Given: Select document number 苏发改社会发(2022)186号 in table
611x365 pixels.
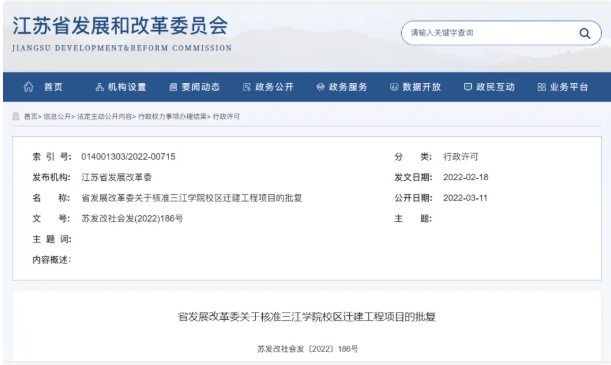Looking at the screenshot, I should (x=132, y=219).
